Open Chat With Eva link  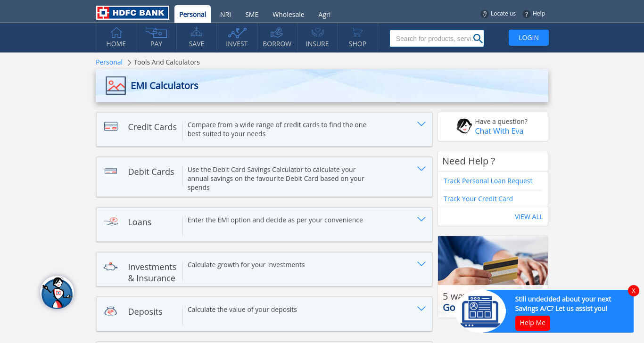click(x=499, y=131)
